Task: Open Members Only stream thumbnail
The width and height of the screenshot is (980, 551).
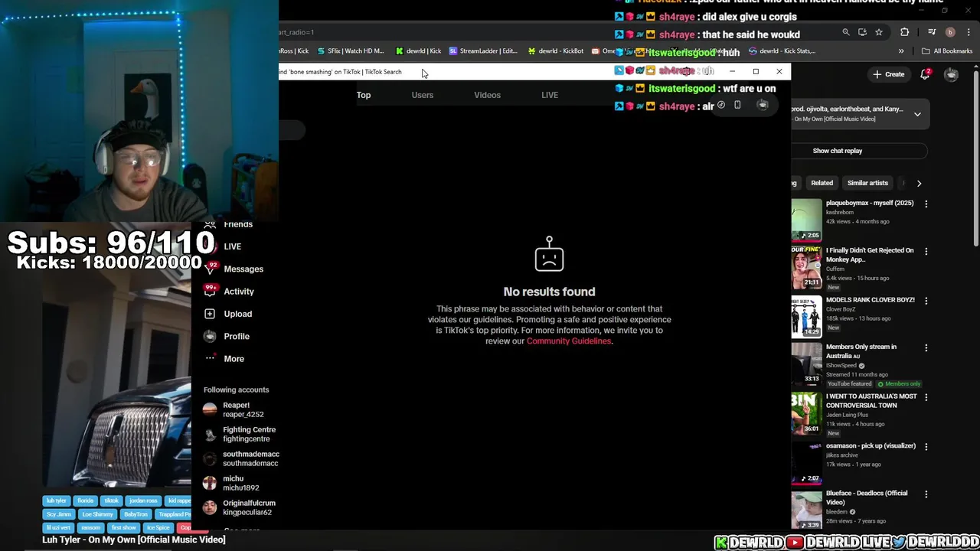Action: coord(806,364)
